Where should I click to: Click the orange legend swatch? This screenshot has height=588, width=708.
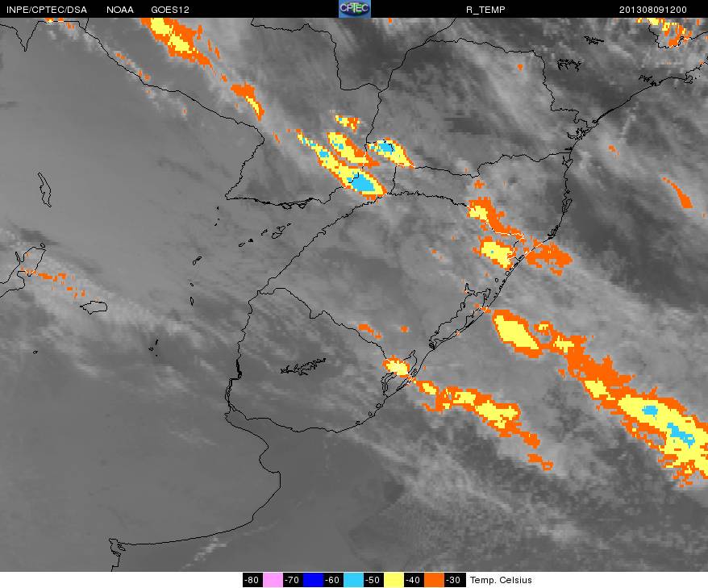pyautogui.click(x=434, y=580)
